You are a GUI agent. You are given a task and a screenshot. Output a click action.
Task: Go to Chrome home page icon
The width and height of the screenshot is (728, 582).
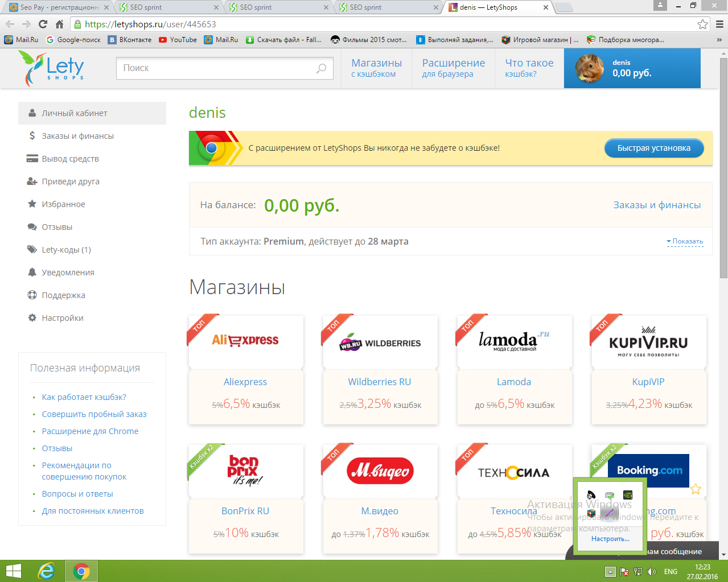click(59, 24)
